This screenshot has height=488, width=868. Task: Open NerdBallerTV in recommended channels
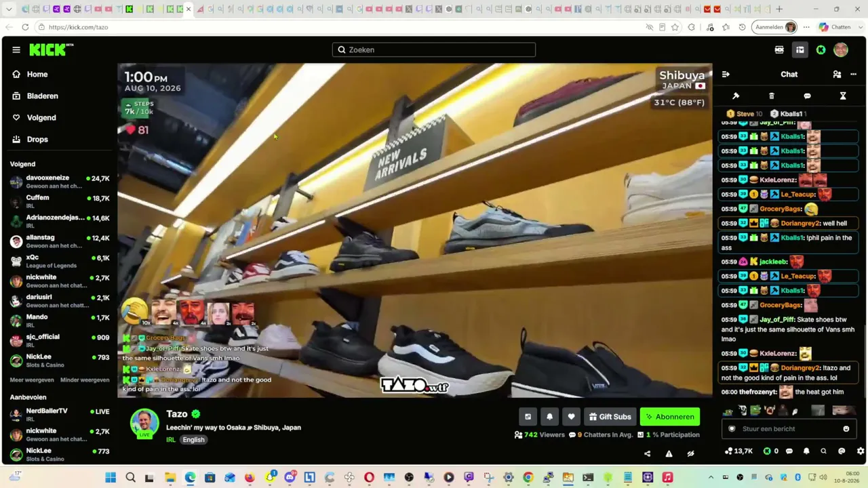tap(60, 414)
